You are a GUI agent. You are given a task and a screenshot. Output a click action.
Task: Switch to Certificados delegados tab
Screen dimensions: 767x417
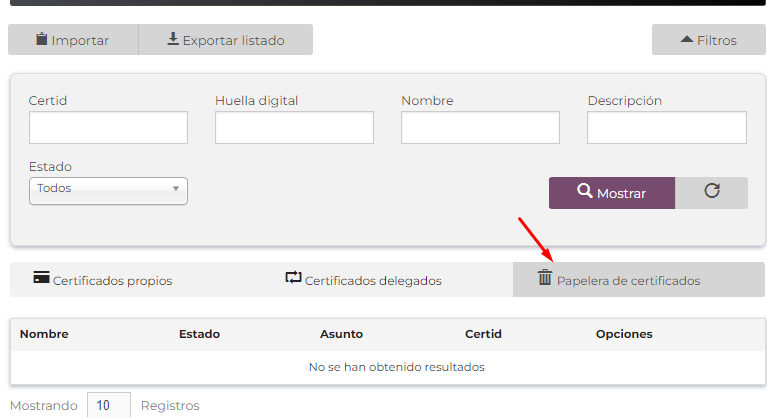[363, 279]
